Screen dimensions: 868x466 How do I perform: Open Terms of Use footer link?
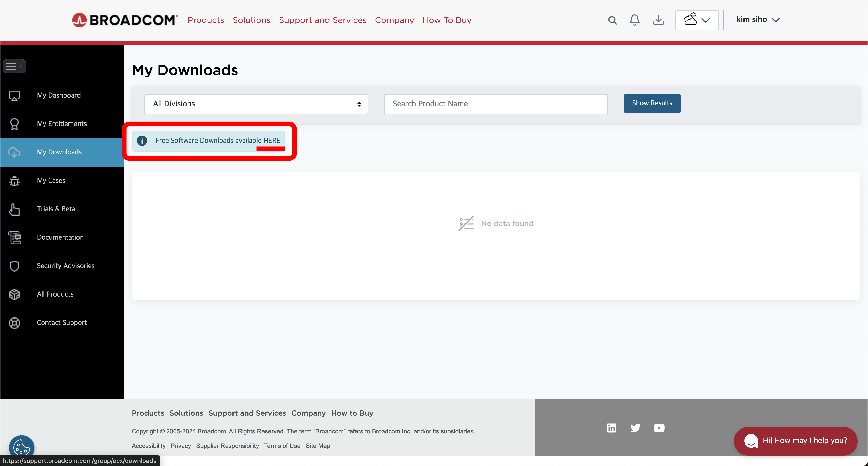[x=282, y=446]
